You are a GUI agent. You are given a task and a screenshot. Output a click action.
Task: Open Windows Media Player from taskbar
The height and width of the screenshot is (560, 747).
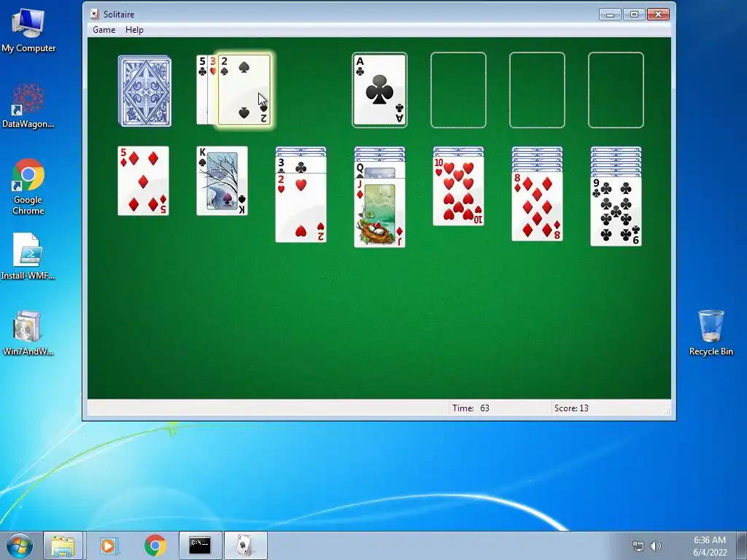109,545
